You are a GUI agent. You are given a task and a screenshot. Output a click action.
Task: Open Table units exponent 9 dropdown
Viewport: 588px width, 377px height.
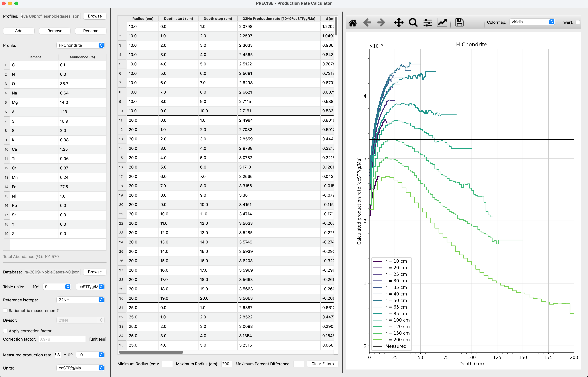57,287
